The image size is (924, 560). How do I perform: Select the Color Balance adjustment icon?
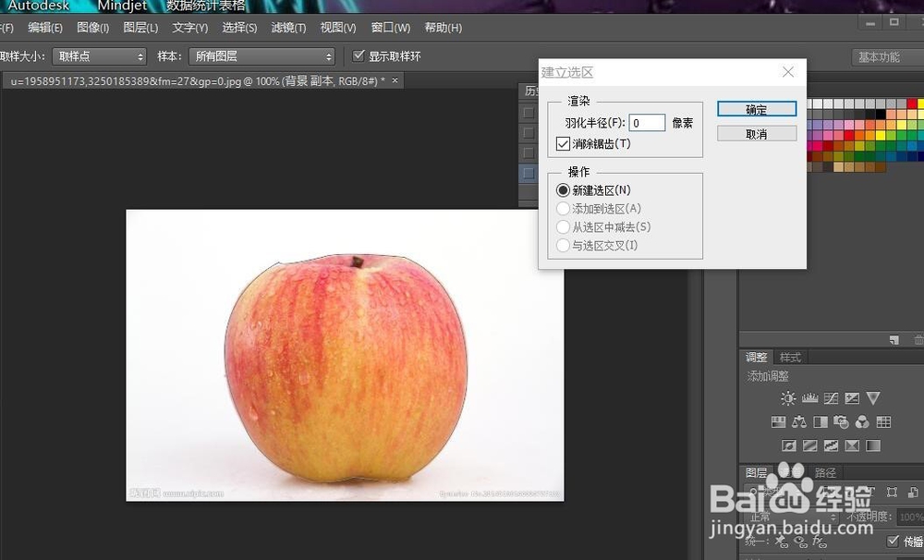799,421
